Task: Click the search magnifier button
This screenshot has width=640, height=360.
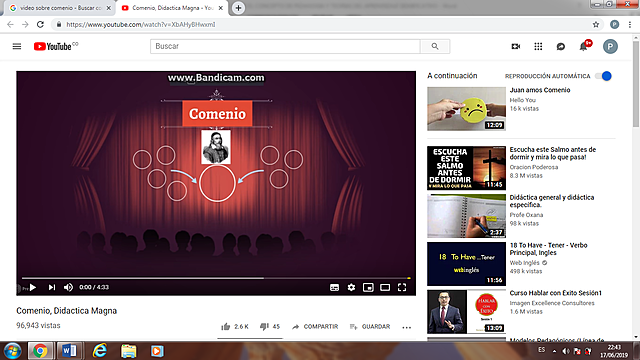Action: coord(435,47)
